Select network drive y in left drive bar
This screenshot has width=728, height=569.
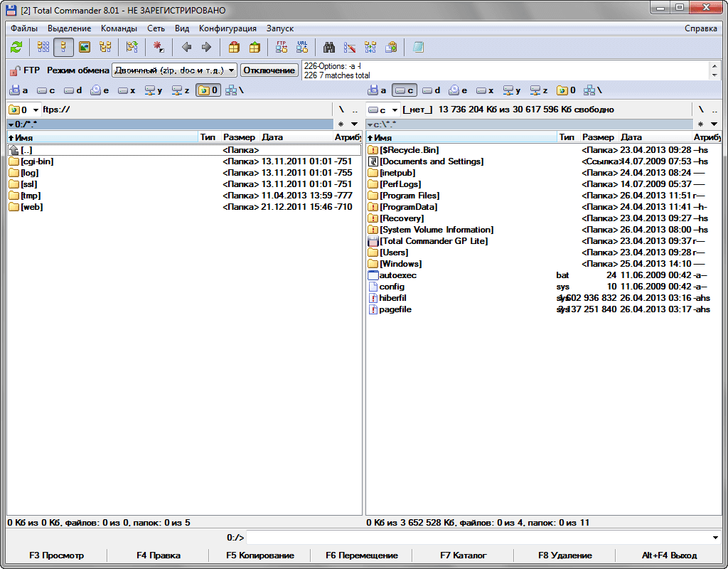pos(154,90)
